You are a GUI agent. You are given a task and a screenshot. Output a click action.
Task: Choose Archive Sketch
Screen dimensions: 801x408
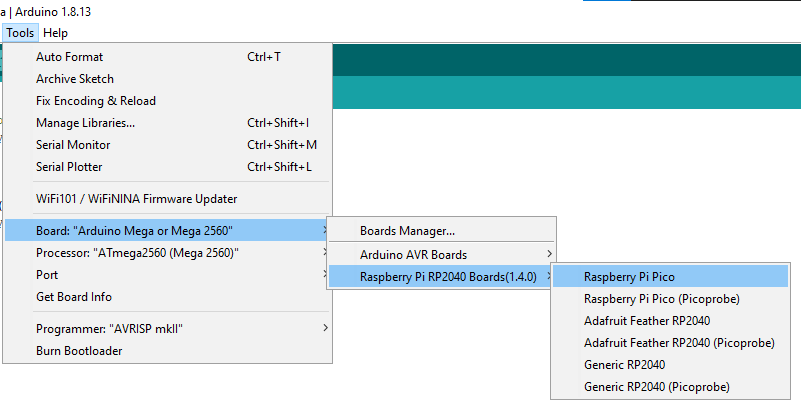[168, 79]
